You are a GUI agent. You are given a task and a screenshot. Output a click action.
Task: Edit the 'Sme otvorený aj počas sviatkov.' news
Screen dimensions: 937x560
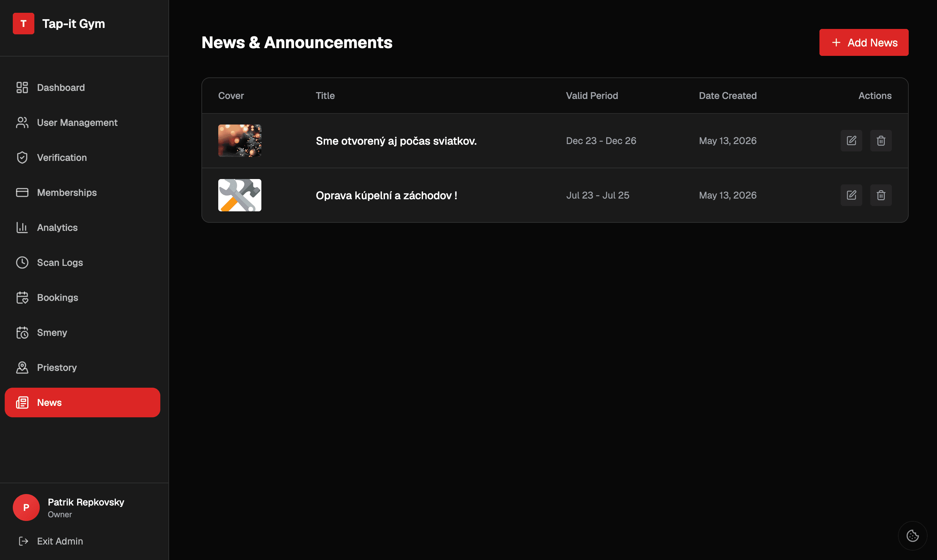tap(851, 141)
